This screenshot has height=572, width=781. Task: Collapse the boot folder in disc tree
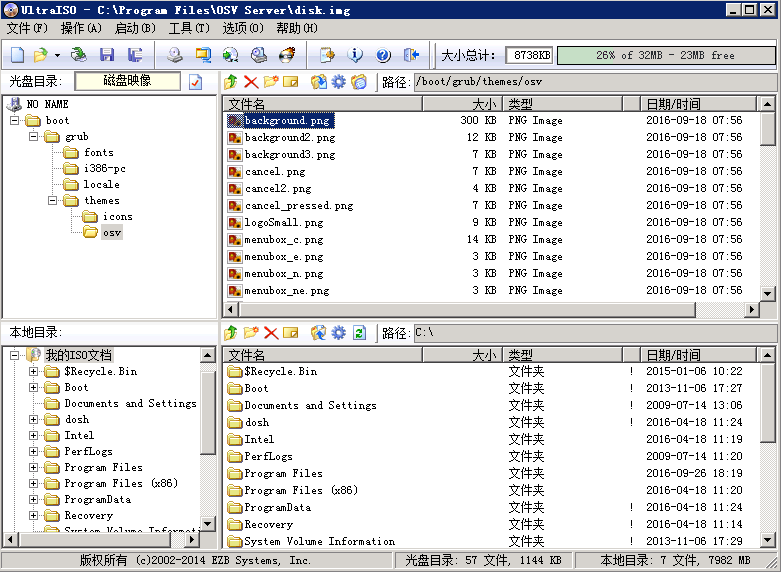(x=14, y=121)
